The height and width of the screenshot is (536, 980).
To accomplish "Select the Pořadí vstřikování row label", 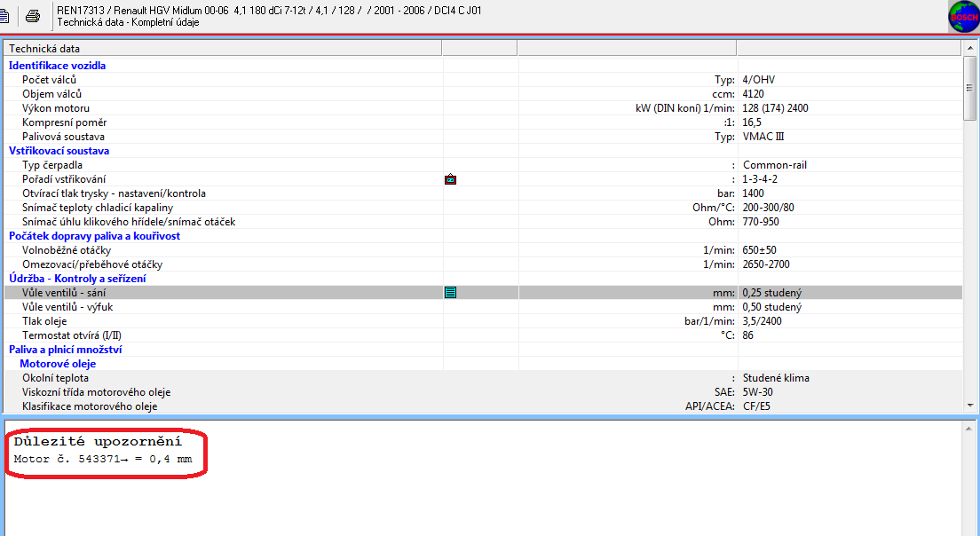I will [x=64, y=179].
